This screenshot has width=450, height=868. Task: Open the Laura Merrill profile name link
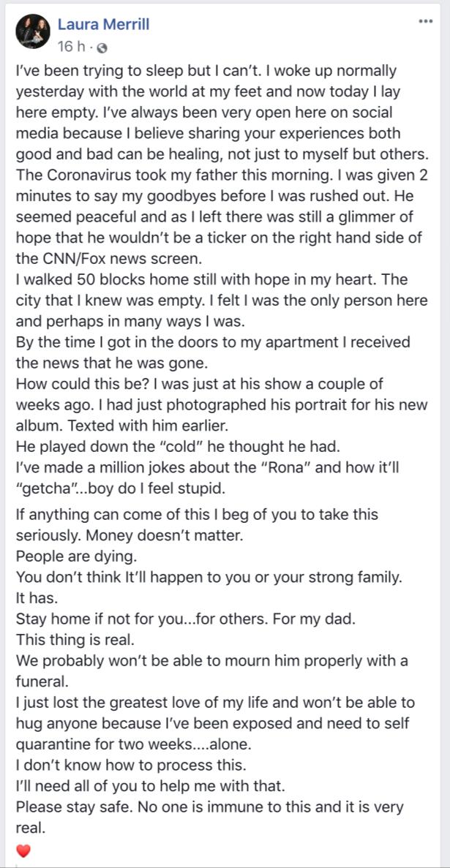(103, 24)
